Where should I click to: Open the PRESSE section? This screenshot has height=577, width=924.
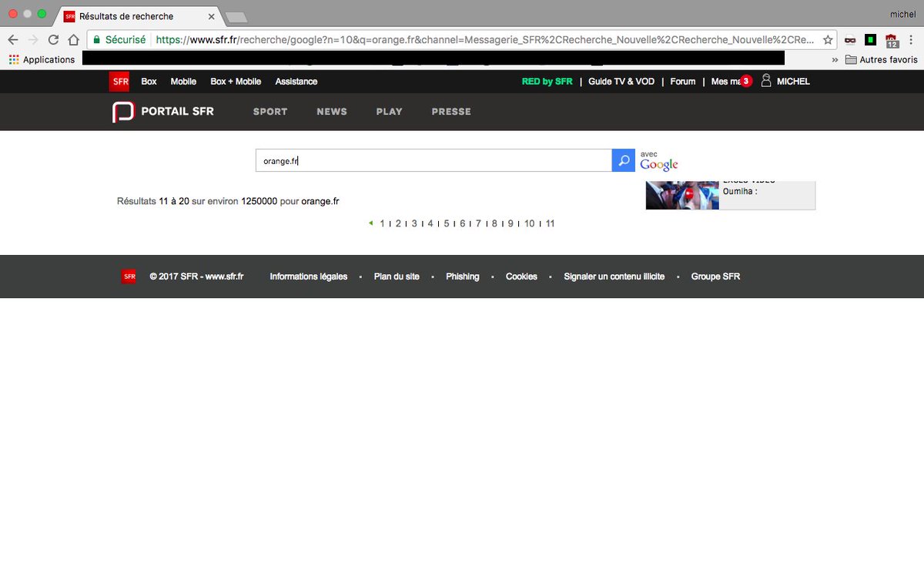click(x=451, y=112)
